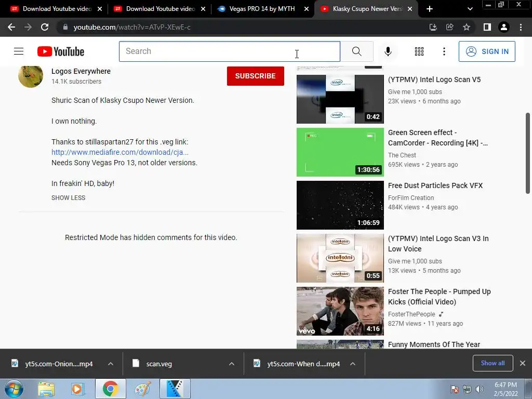Open a new browser tab

click(430, 9)
